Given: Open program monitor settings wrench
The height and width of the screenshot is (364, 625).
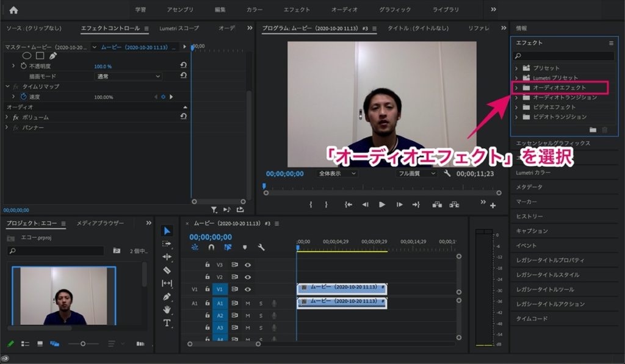Looking at the screenshot, I should [x=447, y=173].
